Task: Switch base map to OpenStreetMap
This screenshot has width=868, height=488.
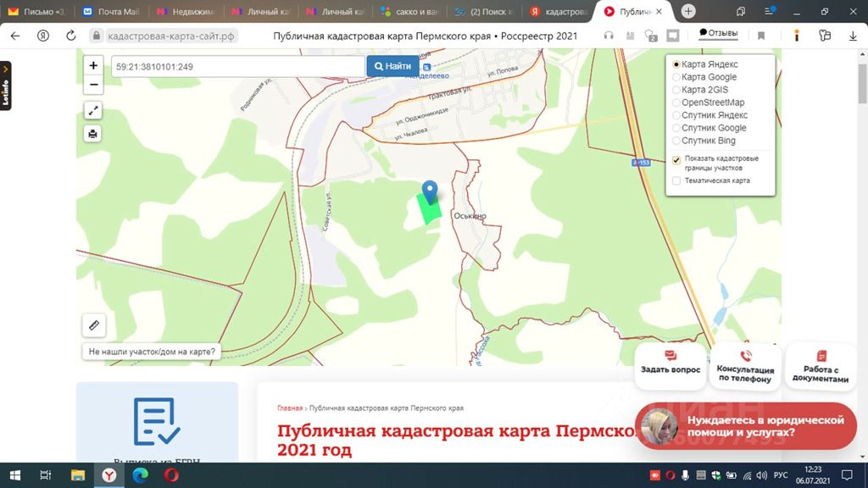Action: click(676, 103)
